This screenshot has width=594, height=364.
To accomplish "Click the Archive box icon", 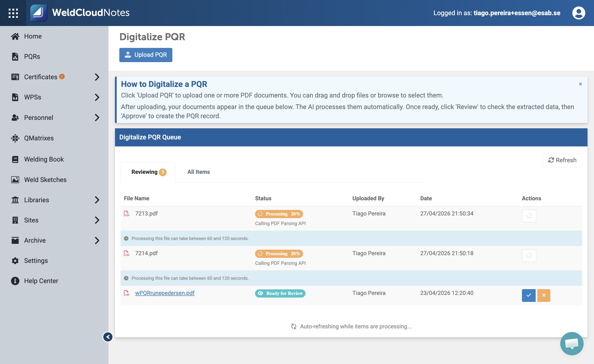I will (15, 240).
